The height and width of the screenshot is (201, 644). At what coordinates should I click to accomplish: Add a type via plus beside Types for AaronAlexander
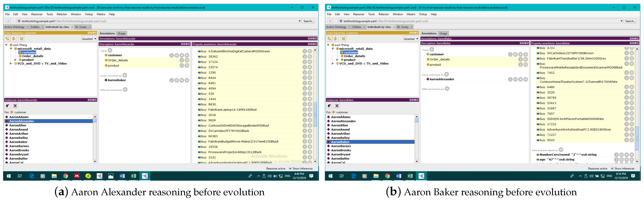coord(110,50)
